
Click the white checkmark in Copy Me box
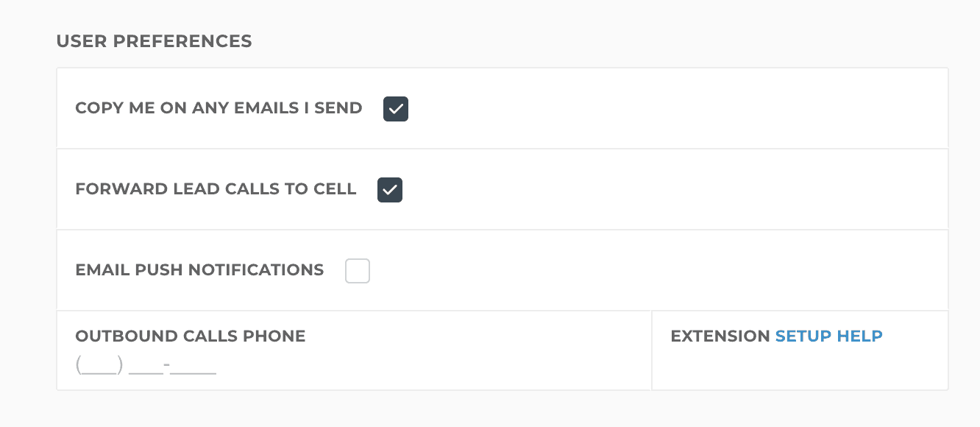coord(396,109)
